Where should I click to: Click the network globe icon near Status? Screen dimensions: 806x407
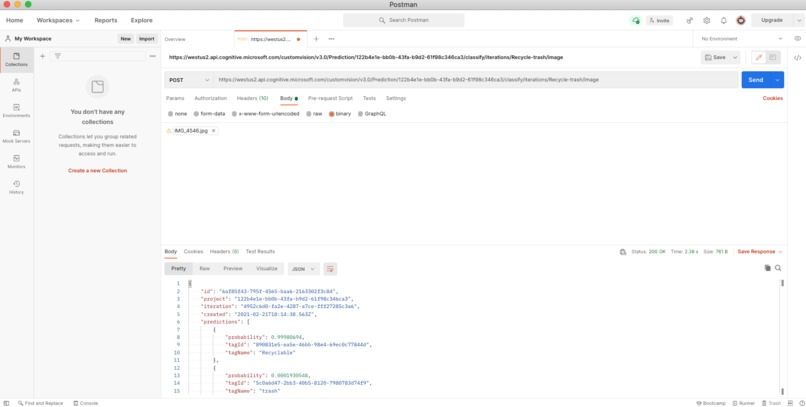click(x=623, y=252)
